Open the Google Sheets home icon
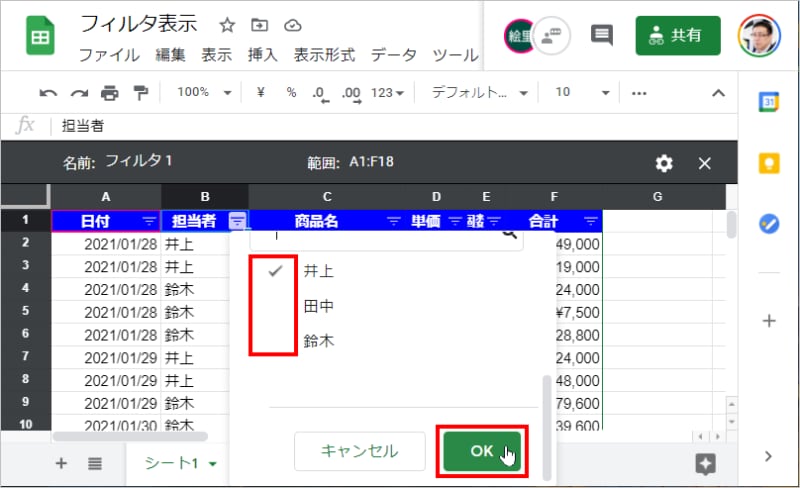The height and width of the screenshot is (488, 800). [40, 36]
